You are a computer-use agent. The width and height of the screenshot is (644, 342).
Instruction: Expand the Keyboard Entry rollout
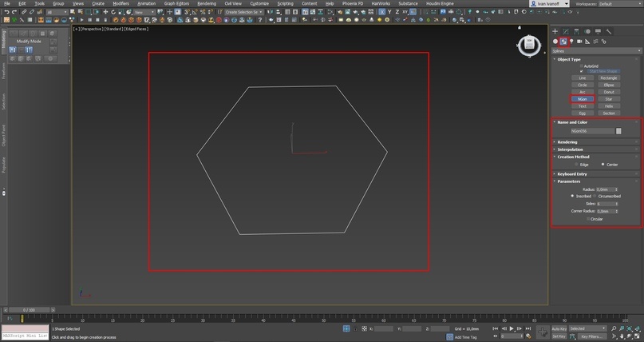pos(572,174)
